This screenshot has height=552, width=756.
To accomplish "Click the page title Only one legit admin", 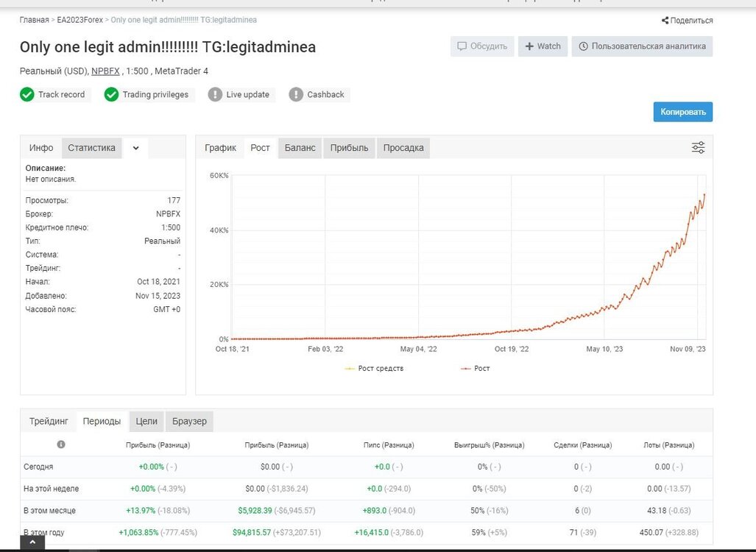I will coord(168,47).
